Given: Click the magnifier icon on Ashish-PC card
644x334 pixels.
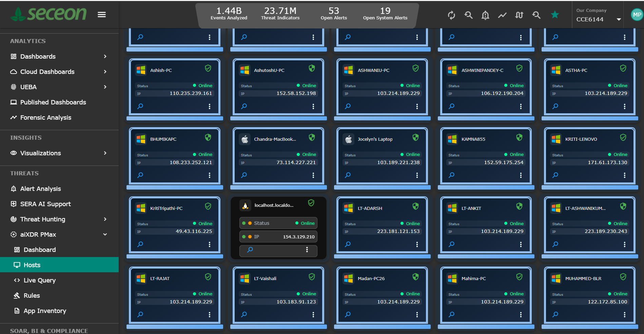Looking at the screenshot, I should pos(140,106).
